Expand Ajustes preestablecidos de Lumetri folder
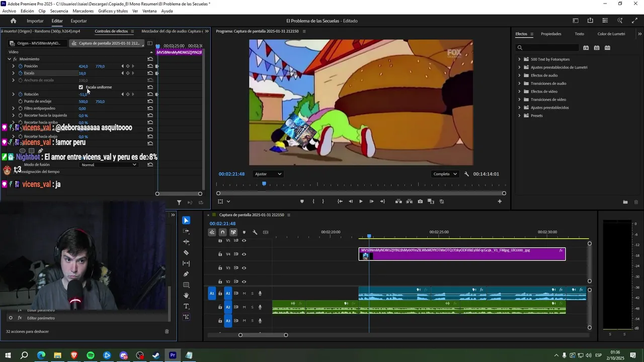644x362 pixels. [x=519, y=67]
